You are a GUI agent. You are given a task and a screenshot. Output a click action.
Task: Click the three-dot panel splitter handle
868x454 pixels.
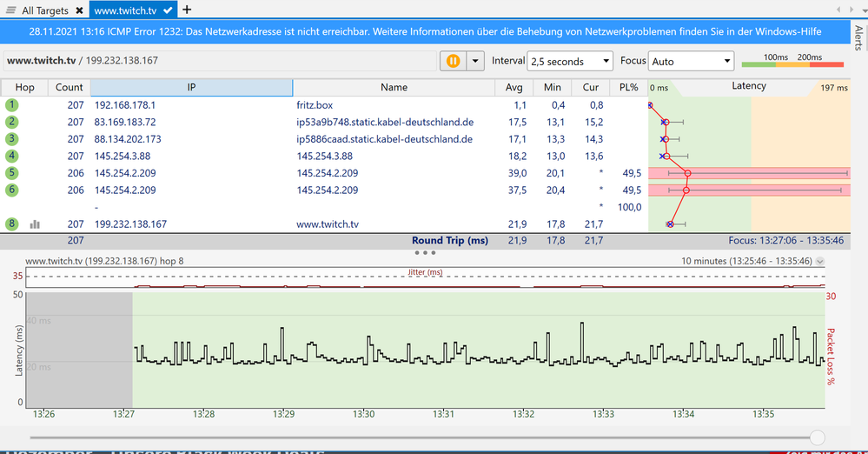(425, 253)
